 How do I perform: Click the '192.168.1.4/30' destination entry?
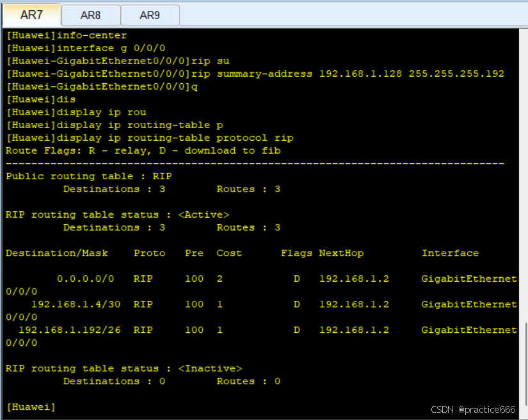point(76,305)
